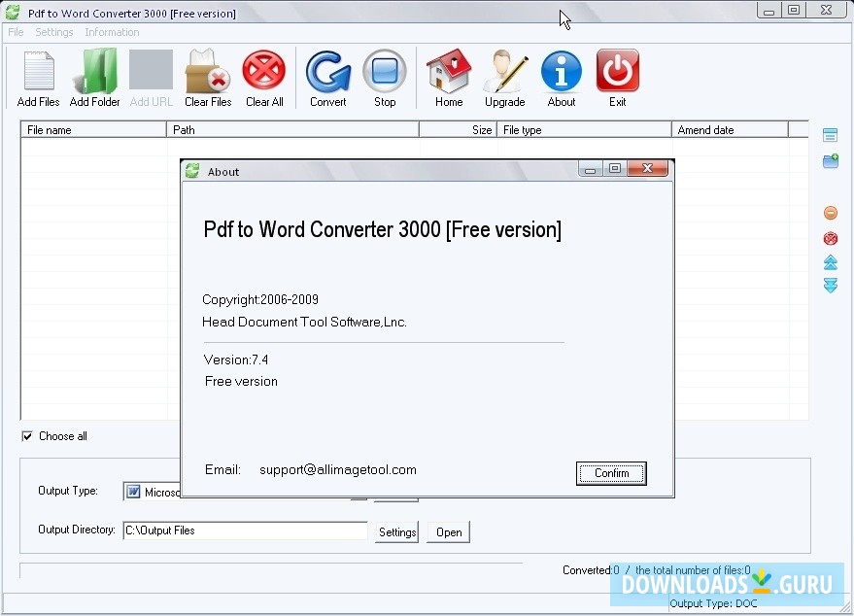Click the conversion progress bar
The image size is (854, 616).
point(271,570)
